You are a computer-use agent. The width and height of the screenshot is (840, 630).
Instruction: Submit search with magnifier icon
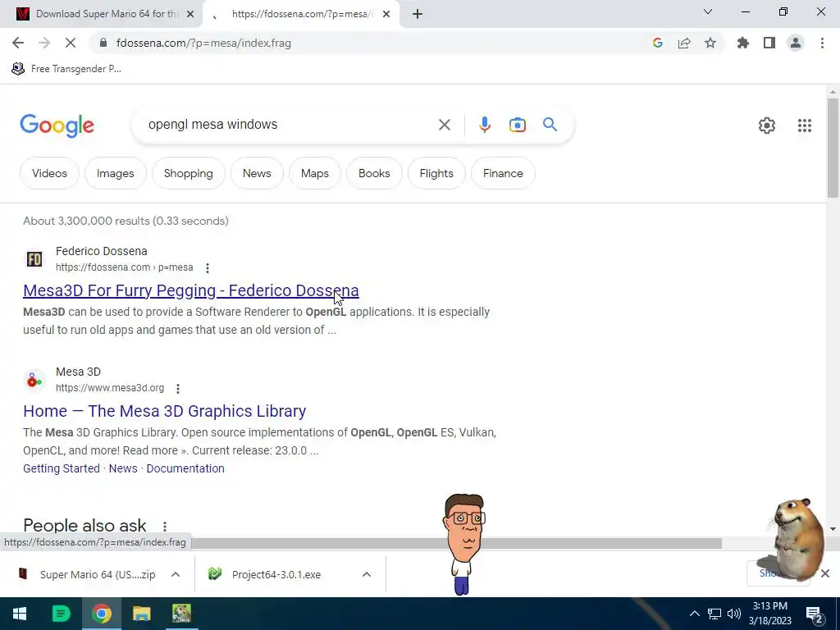550,125
